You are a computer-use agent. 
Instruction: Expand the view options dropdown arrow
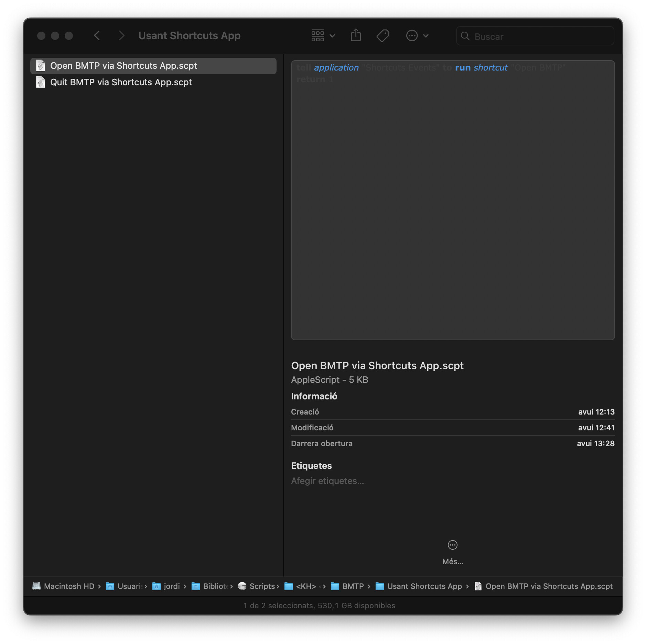coord(332,36)
